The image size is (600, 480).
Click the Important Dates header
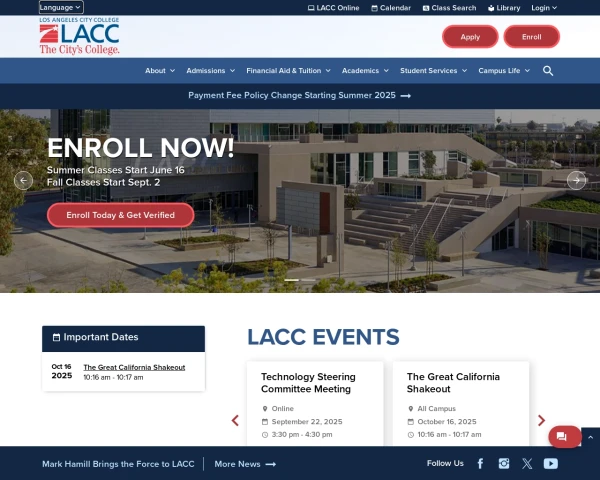(x=123, y=338)
